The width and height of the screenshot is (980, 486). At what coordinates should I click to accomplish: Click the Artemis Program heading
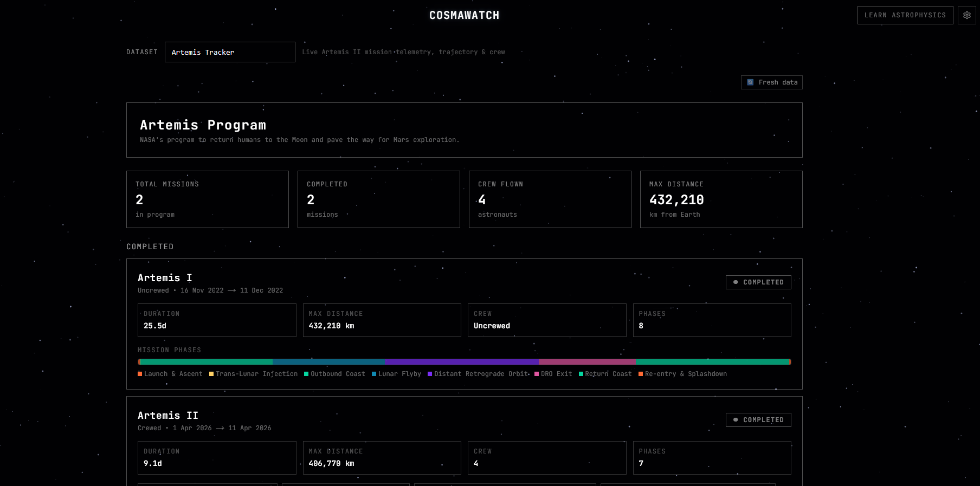pyautogui.click(x=203, y=125)
